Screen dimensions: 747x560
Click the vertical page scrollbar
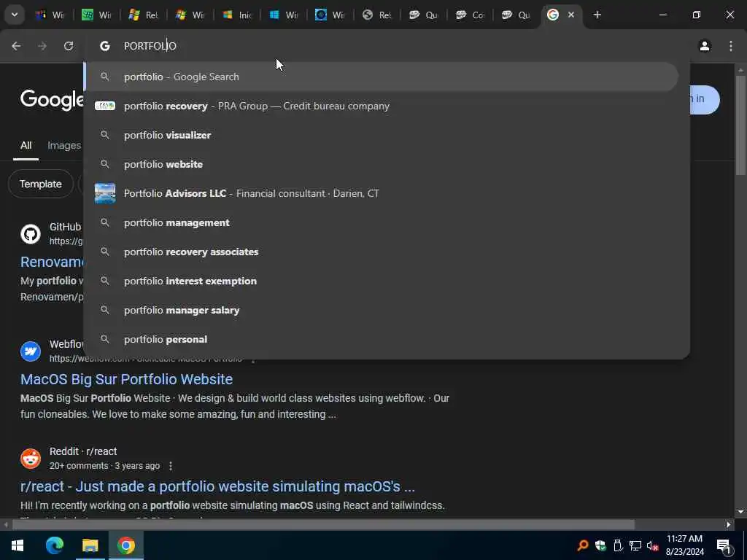pyautogui.click(x=740, y=125)
